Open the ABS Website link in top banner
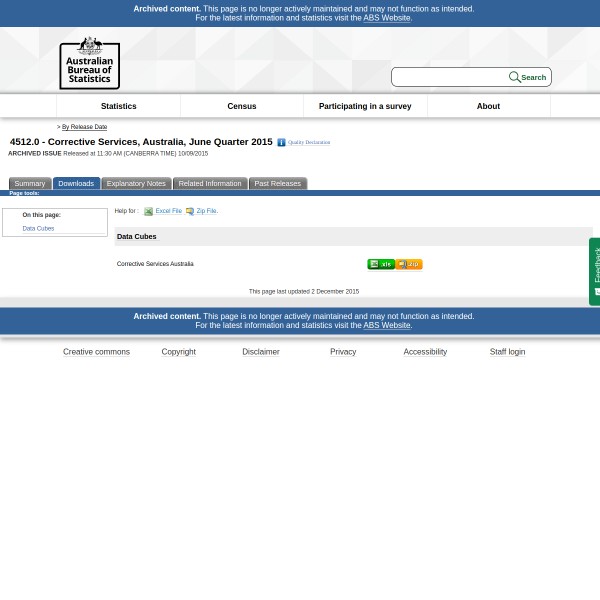The image size is (600, 600). pyautogui.click(x=386, y=18)
